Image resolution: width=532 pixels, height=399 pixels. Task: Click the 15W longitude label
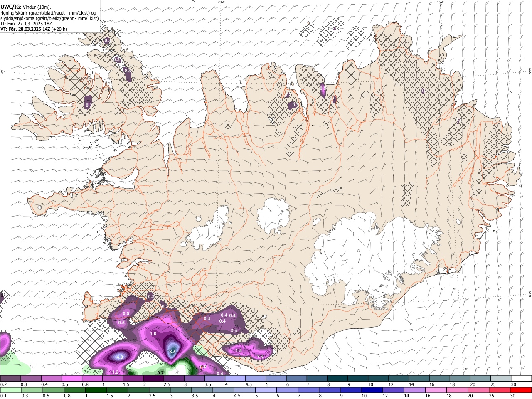[441, 2]
